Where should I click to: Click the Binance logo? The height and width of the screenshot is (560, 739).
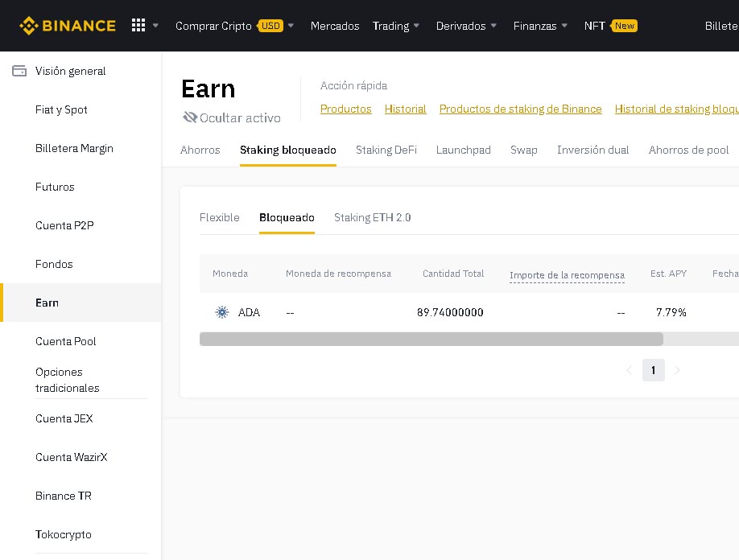[x=68, y=26]
